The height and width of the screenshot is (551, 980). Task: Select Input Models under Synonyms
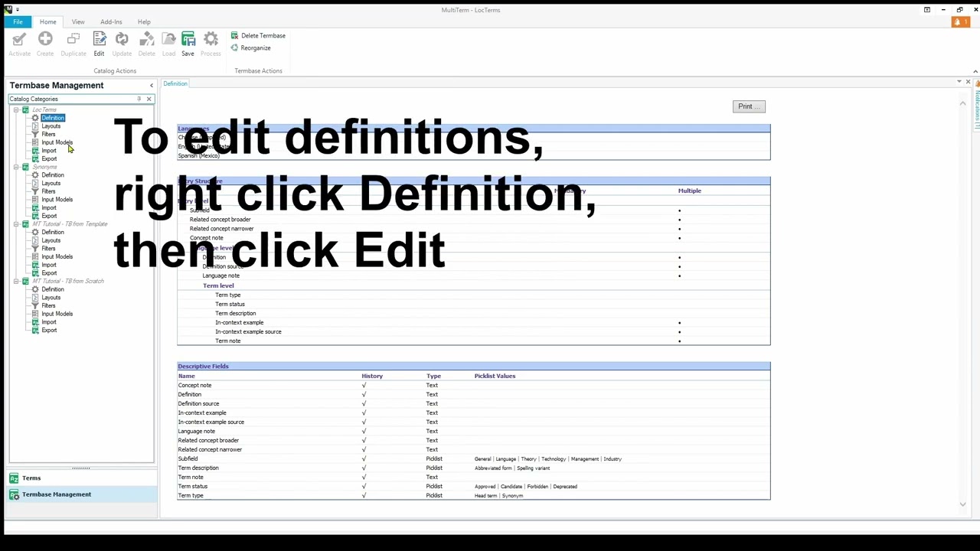[x=57, y=200]
